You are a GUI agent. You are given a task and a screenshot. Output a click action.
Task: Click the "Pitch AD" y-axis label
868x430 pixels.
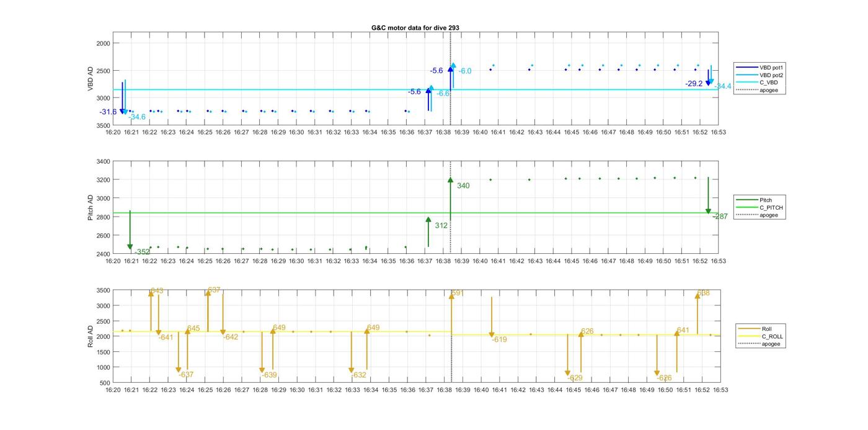(91, 207)
